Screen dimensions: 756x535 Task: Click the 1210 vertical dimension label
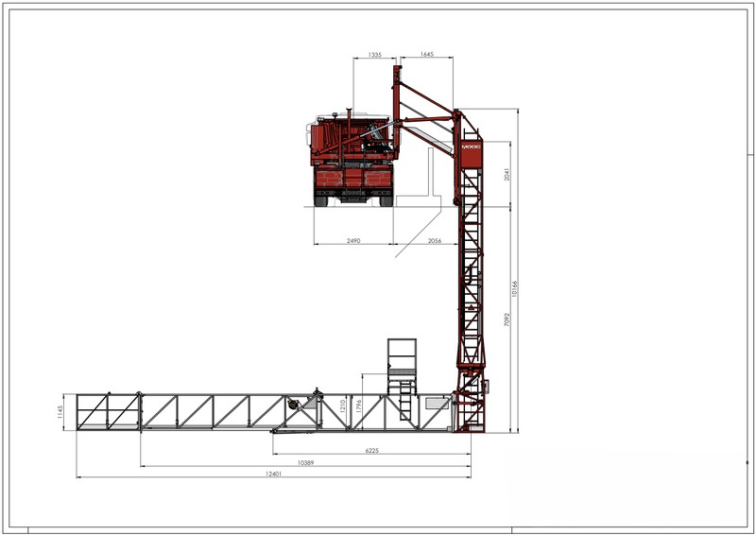[x=342, y=407]
